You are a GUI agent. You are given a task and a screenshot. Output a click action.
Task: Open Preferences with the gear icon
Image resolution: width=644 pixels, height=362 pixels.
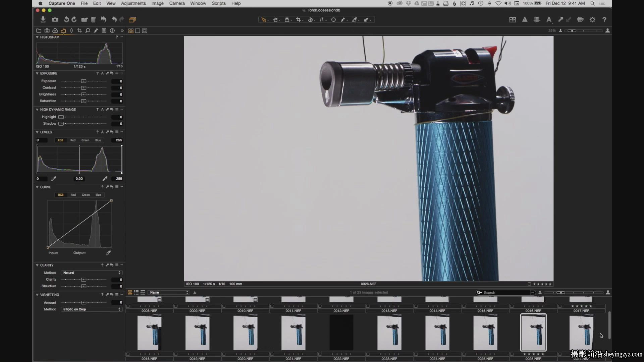(x=592, y=20)
